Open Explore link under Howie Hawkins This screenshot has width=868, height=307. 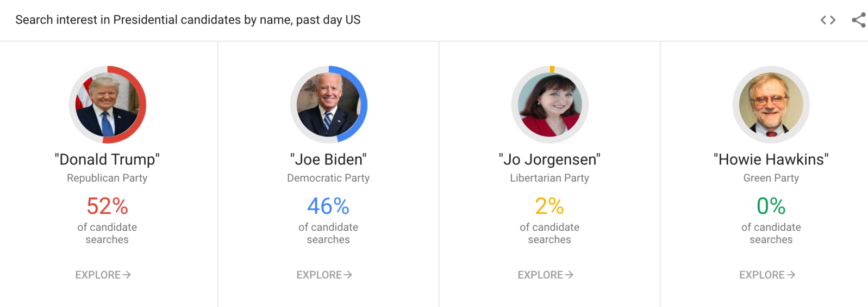coord(767,275)
